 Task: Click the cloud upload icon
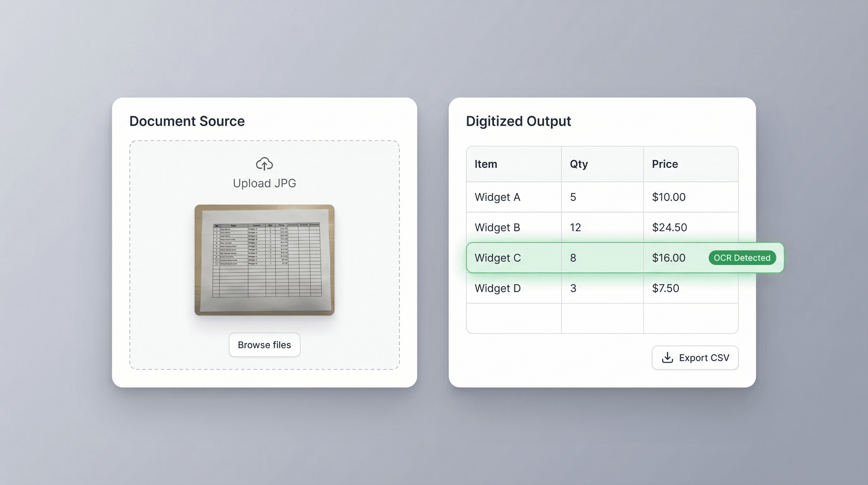click(264, 164)
